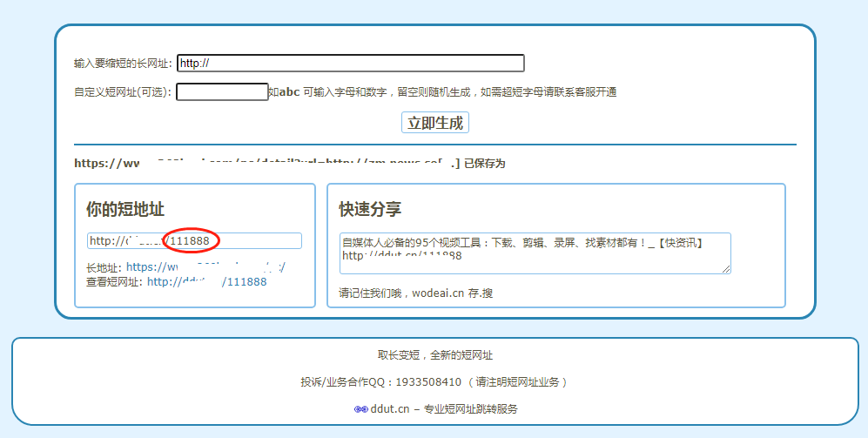Click the 取长变短，全新的短网址 slogan
The image size is (868, 438).
(435, 355)
